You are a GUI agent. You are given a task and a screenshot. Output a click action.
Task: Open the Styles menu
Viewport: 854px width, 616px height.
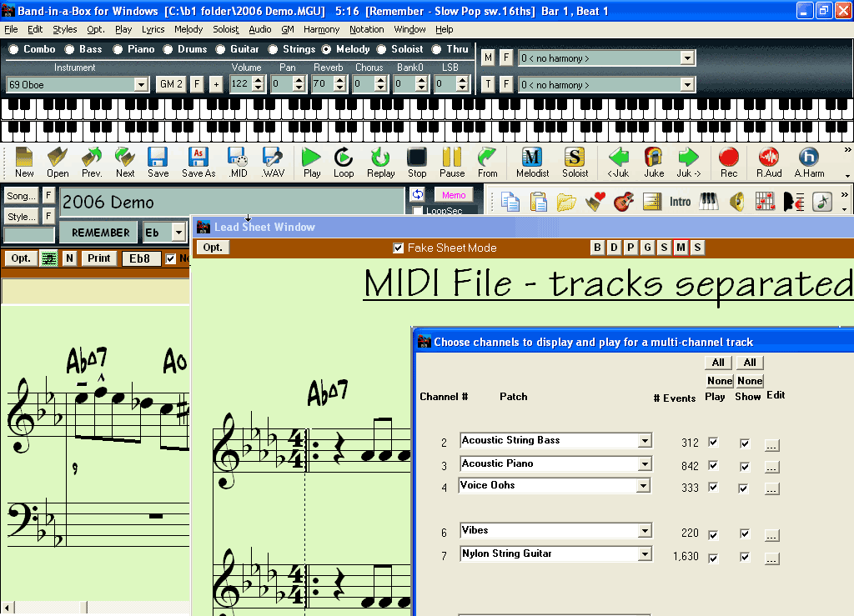[x=64, y=29]
